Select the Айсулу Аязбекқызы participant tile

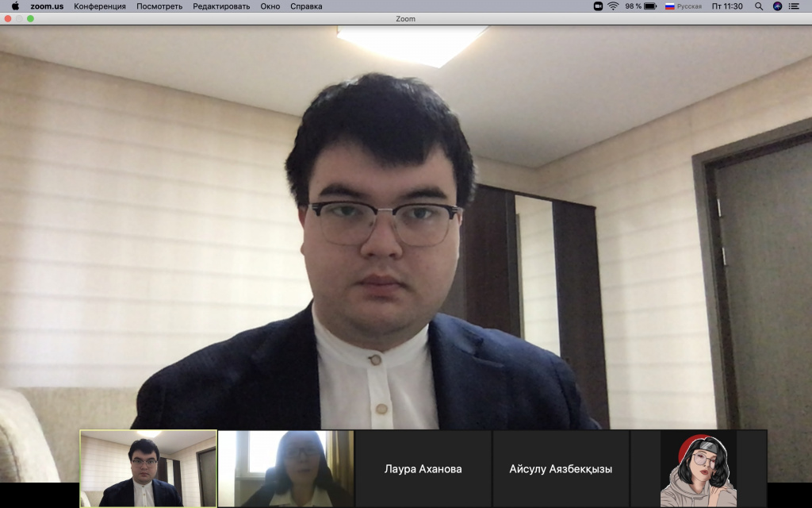[x=561, y=468]
